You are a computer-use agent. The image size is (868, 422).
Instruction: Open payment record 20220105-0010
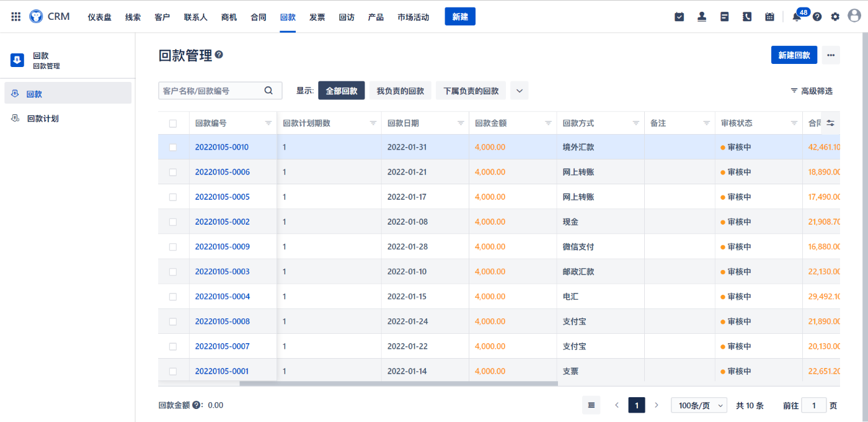221,147
